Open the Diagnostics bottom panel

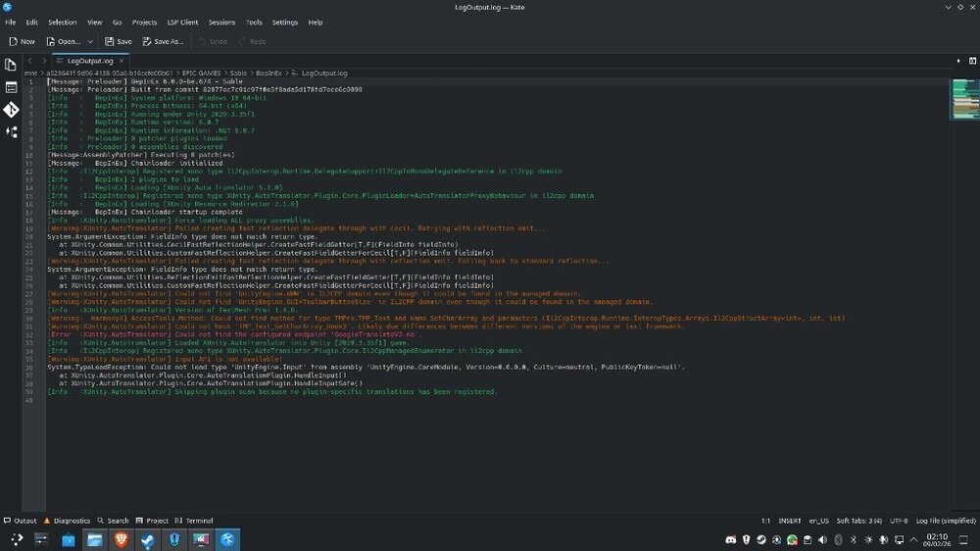(x=67, y=521)
